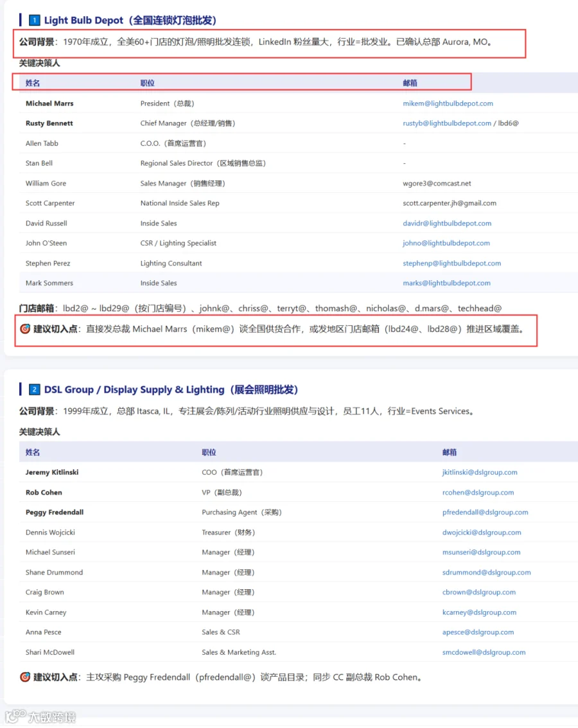578x728 pixels.
Task: Select the name Stan Bell
Action: click(x=39, y=163)
